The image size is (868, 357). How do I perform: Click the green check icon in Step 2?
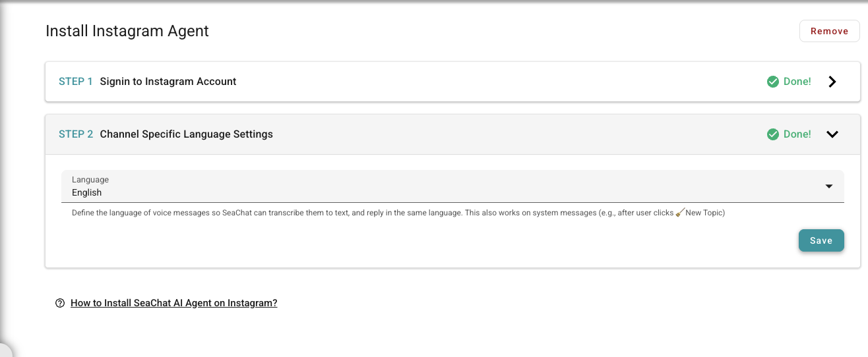point(773,134)
